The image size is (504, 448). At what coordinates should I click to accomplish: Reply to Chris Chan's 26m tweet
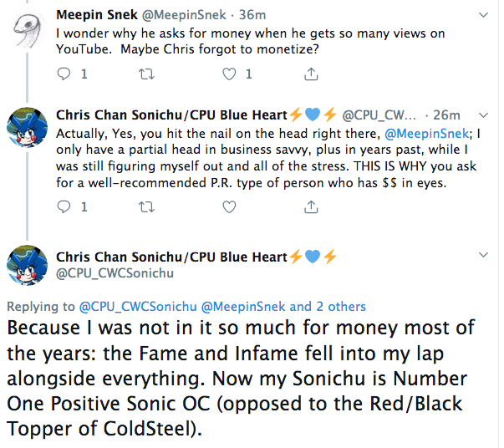(x=64, y=206)
